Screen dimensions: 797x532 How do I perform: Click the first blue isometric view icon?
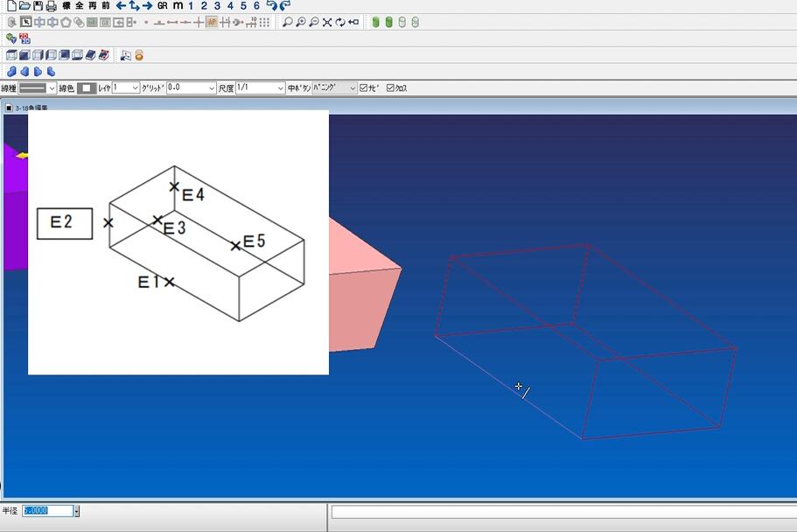coord(11,55)
